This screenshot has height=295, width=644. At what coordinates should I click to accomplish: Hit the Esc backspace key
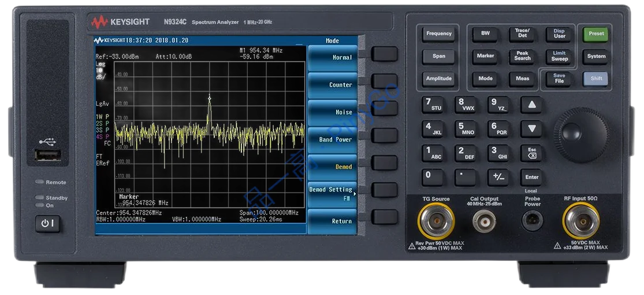[x=531, y=153]
